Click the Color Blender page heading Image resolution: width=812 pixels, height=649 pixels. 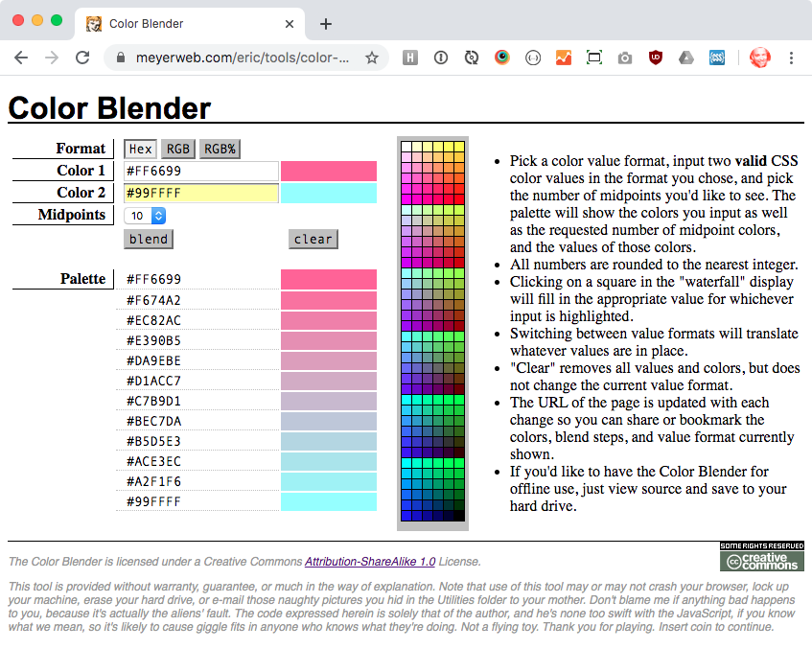pos(110,108)
